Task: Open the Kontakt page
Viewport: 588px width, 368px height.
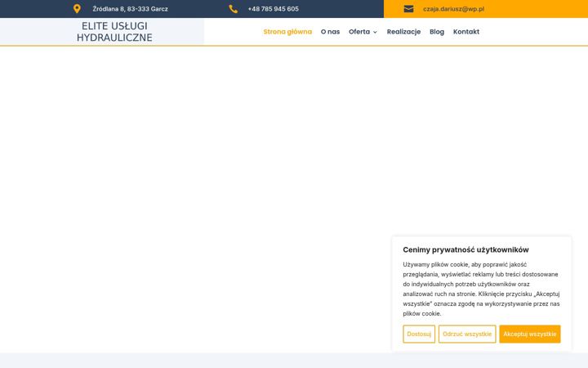Action: click(x=466, y=32)
